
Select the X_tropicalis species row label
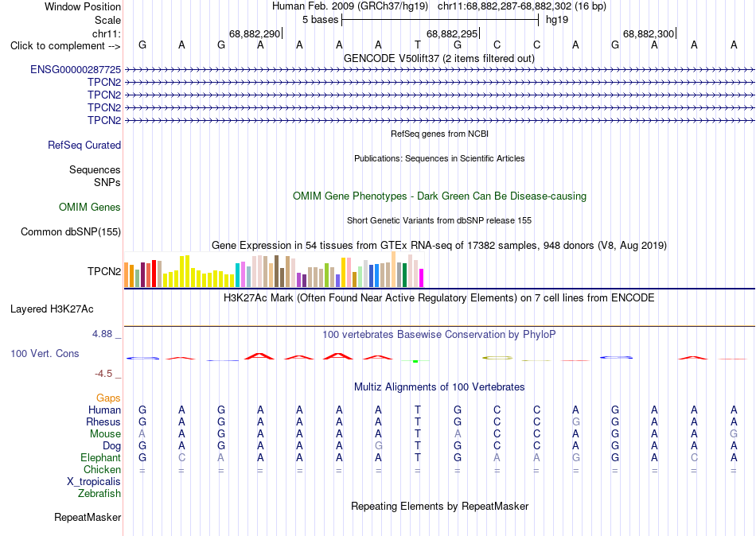pyautogui.click(x=94, y=482)
